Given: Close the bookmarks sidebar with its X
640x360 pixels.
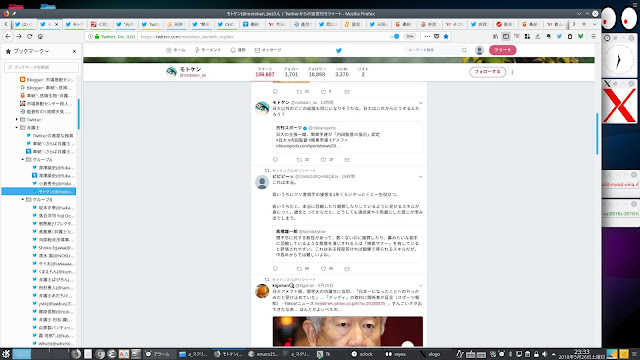Looking at the screenshot, I should tap(74, 51).
